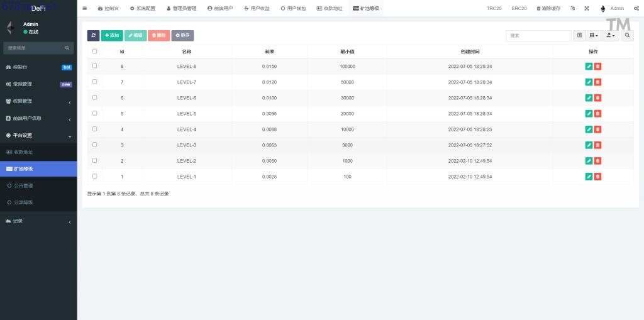This screenshot has height=320, width=644.
Task: Select the checkbox for LEVEL-7 row
Action: click(95, 82)
